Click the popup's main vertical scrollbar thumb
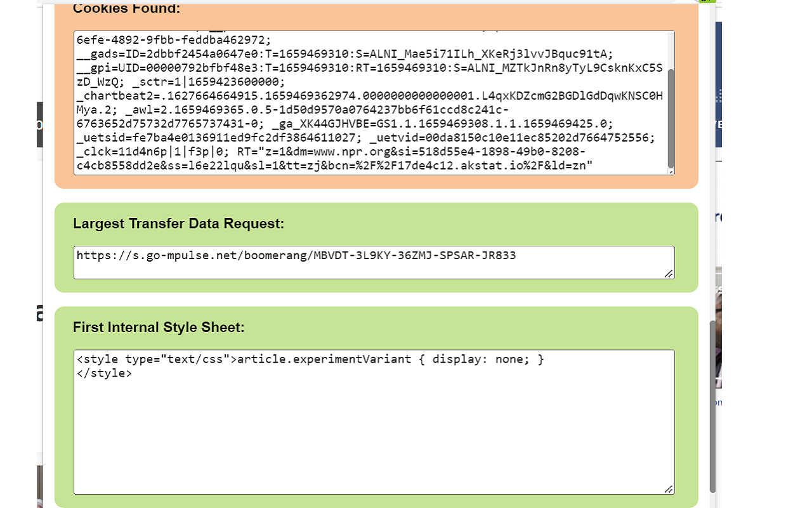Image resolution: width=812 pixels, height=508 pixels. click(x=712, y=406)
